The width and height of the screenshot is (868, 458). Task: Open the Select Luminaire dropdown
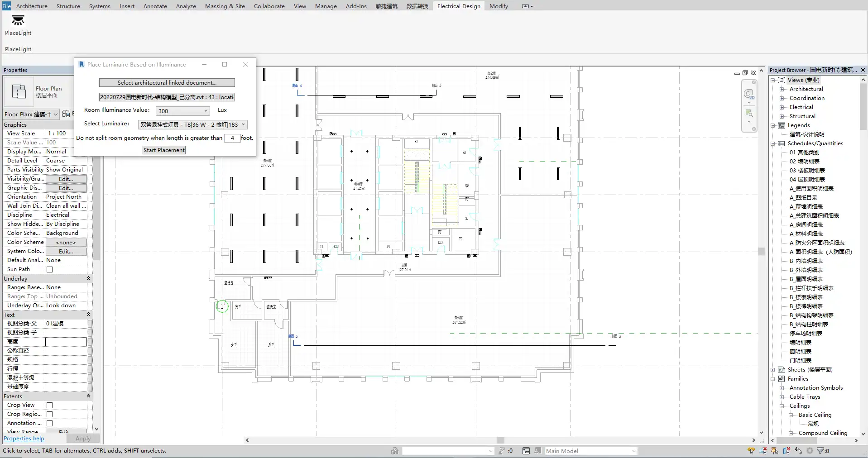[x=193, y=124]
